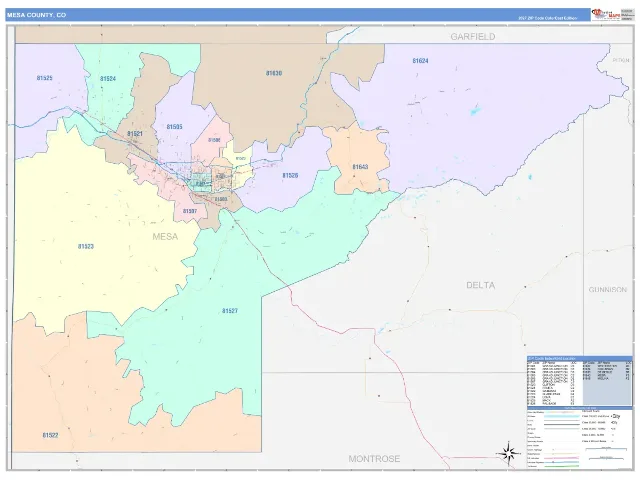Image resolution: width=640 pixels, height=480 pixels.
Task: Click ZIP code label 81503
Action: coord(221,199)
